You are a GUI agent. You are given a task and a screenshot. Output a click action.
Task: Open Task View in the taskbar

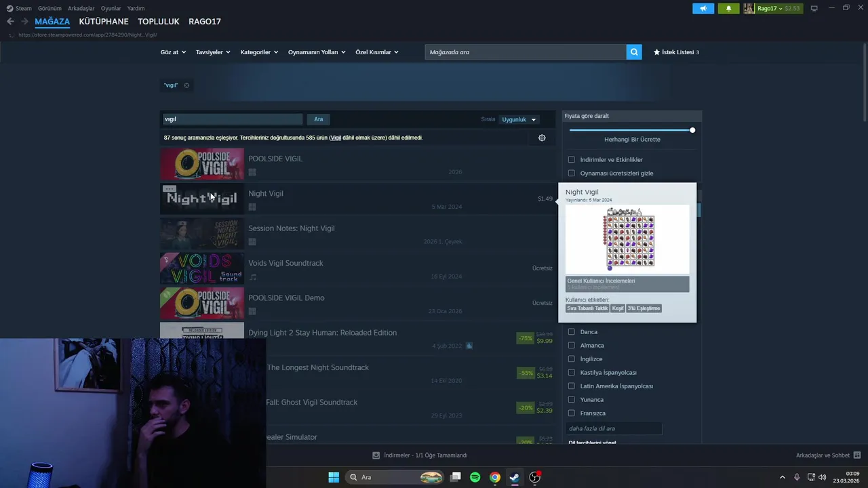[456, 477]
